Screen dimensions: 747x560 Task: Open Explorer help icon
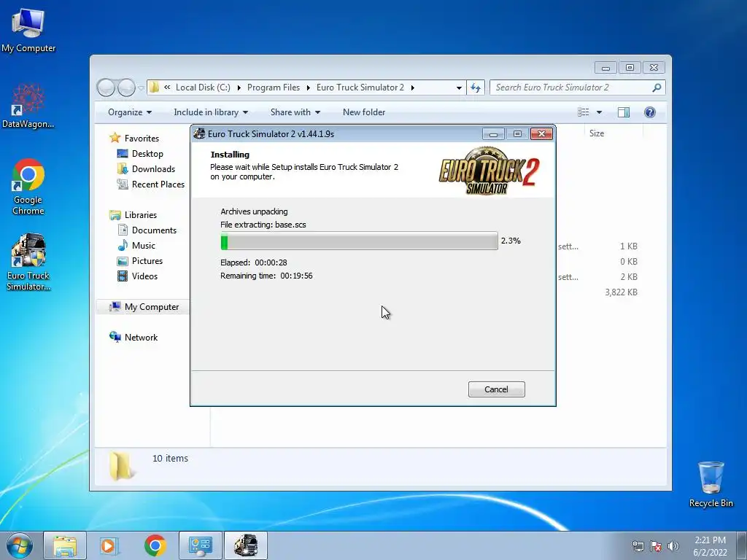click(650, 112)
